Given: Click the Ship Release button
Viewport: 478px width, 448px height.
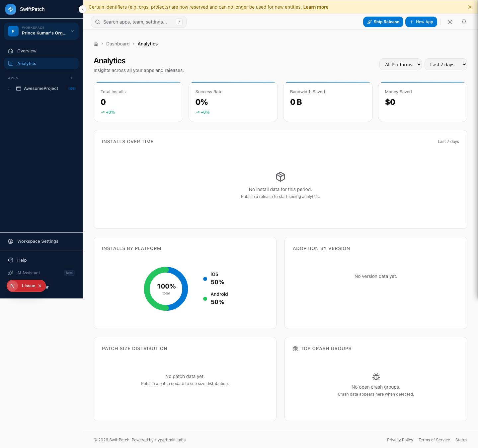Looking at the screenshot, I should [x=383, y=22].
